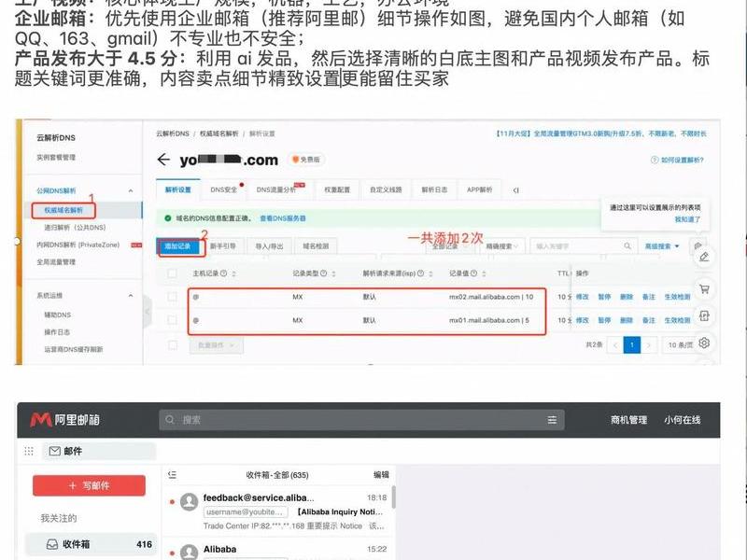Click the magnifier icon in the mail search bar
The image size is (747, 560).
tap(170, 419)
